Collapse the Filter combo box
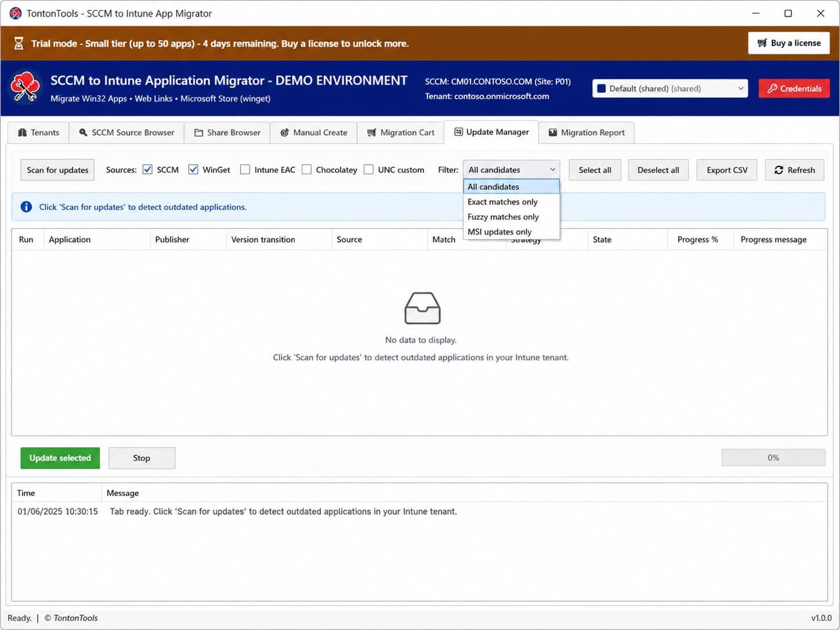 tap(511, 169)
